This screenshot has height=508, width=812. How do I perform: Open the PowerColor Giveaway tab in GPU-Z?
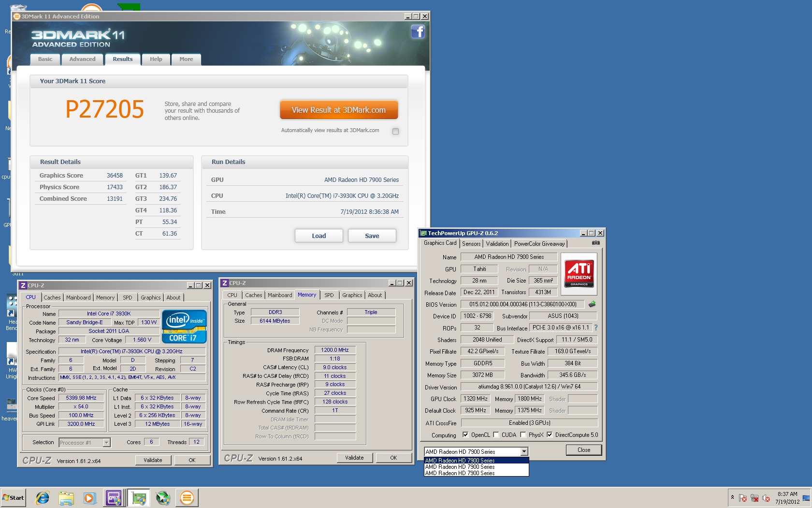point(539,244)
